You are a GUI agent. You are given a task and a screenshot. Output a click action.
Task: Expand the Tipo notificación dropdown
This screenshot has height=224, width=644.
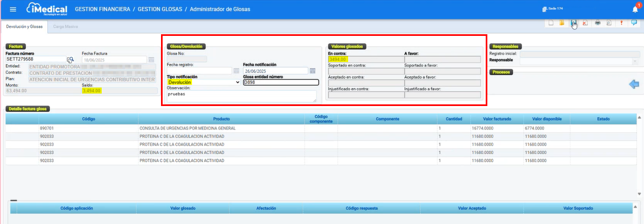[x=237, y=83]
